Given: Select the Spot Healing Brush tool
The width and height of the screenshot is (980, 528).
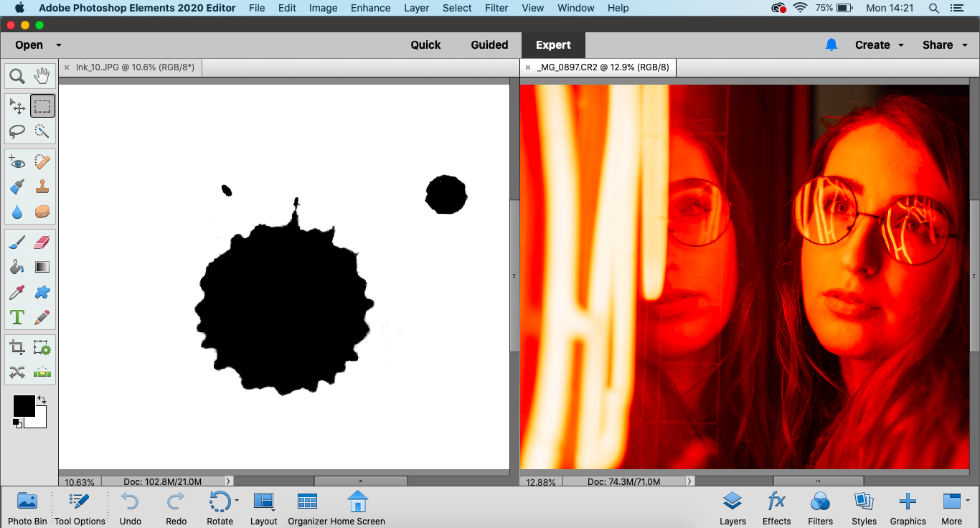Looking at the screenshot, I should [42, 162].
